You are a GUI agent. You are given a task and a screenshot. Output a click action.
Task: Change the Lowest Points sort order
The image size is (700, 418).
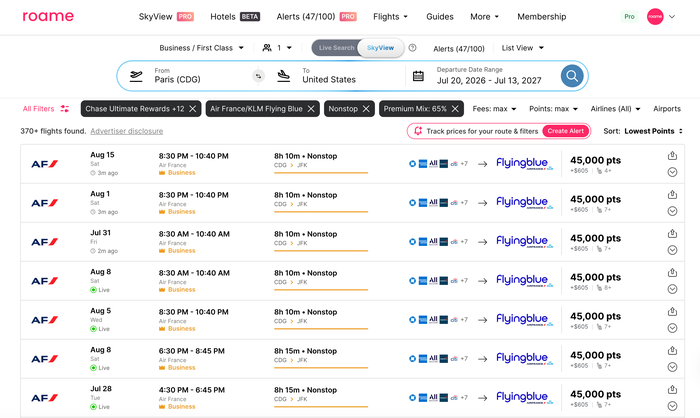click(x=653, y=131)
